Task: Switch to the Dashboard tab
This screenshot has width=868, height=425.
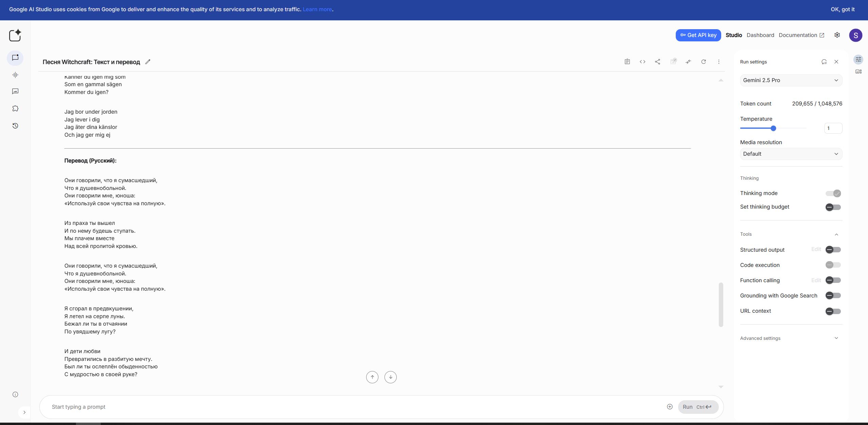Action: coord(760,35)
